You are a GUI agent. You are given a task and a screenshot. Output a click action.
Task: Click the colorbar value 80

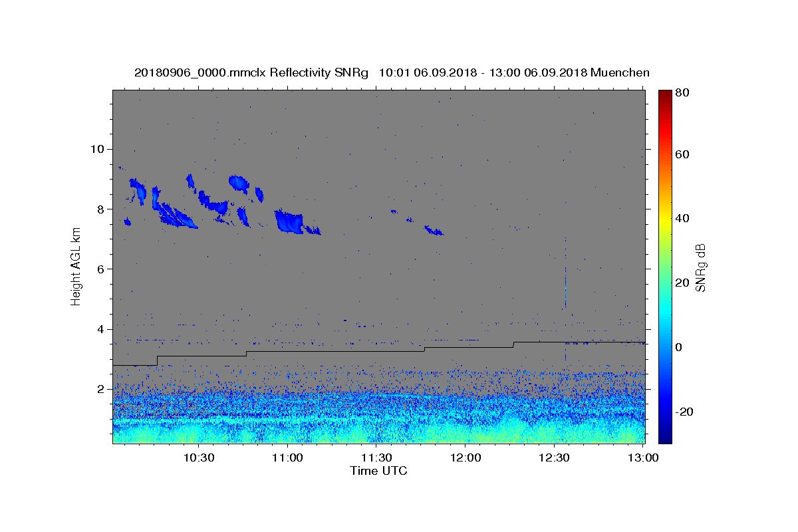(683, 92)
